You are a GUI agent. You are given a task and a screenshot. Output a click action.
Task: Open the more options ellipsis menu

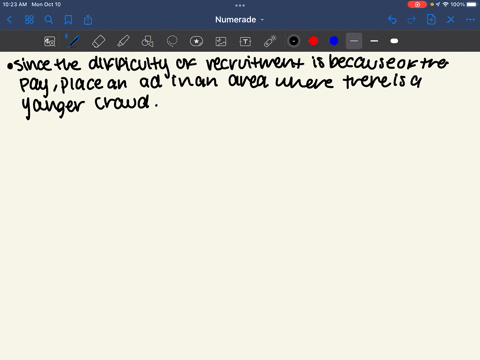tap(470, 20)
